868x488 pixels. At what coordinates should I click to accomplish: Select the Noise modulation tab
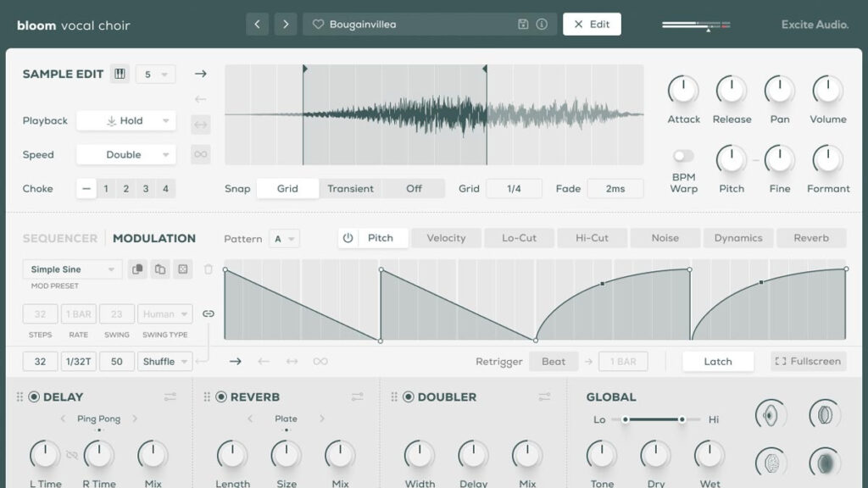(665, 238)
